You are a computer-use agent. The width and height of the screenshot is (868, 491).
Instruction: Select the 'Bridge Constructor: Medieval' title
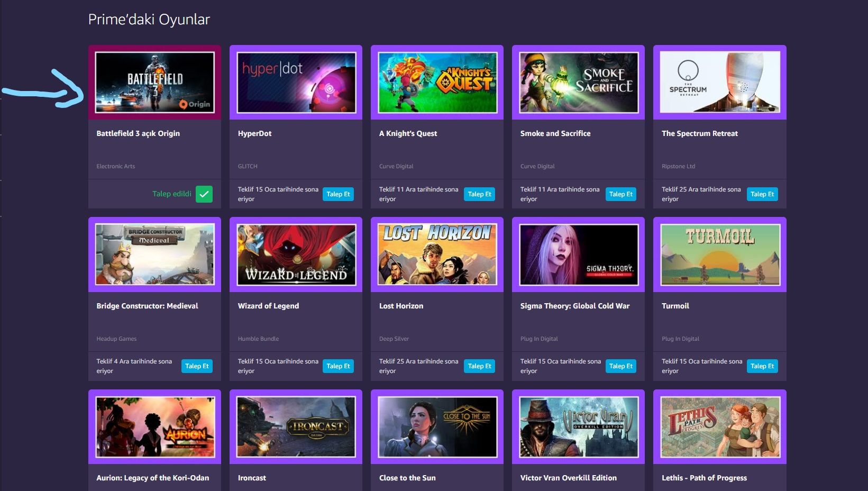click(x=147, y=306)
